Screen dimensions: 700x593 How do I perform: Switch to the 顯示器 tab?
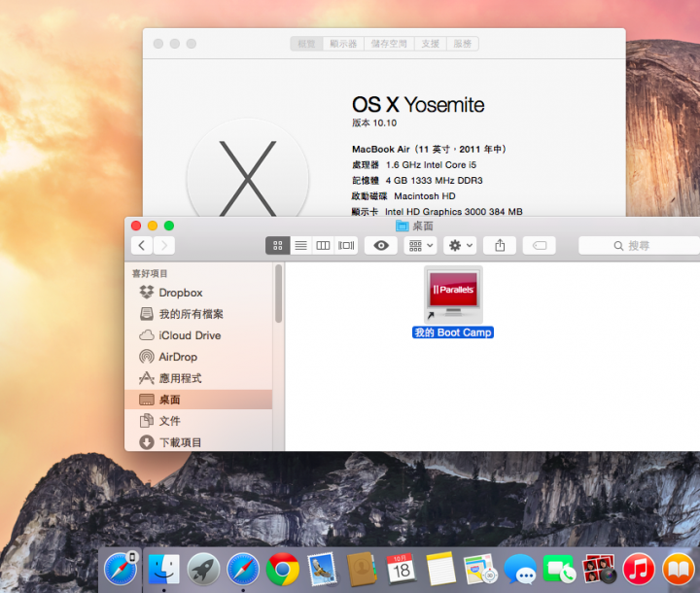click(343, 44)
